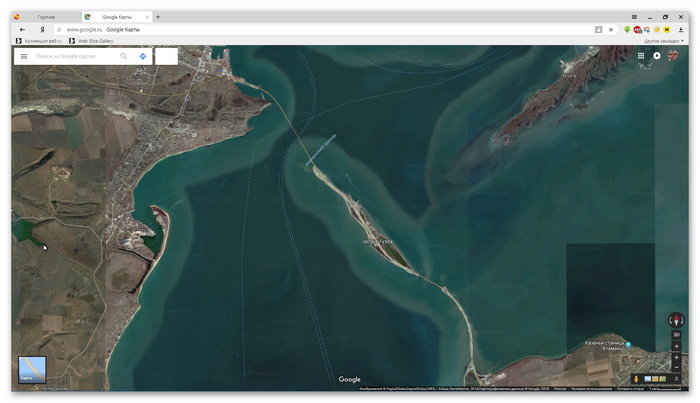Show my location on the map
This screenshot has width=700, height=403.
point(676,345)
